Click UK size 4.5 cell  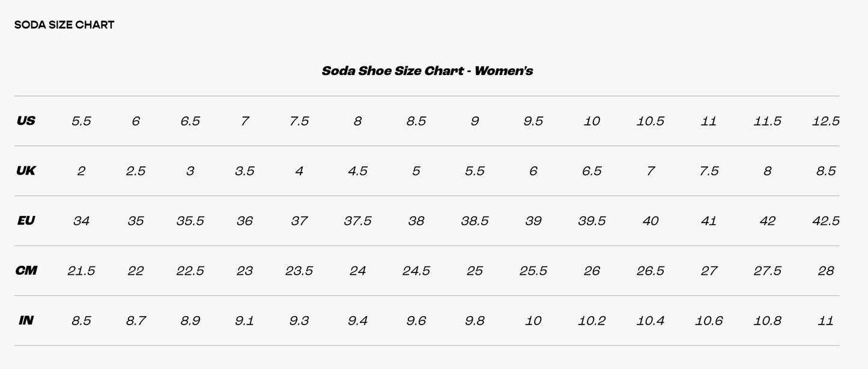(x=357, y=171)
